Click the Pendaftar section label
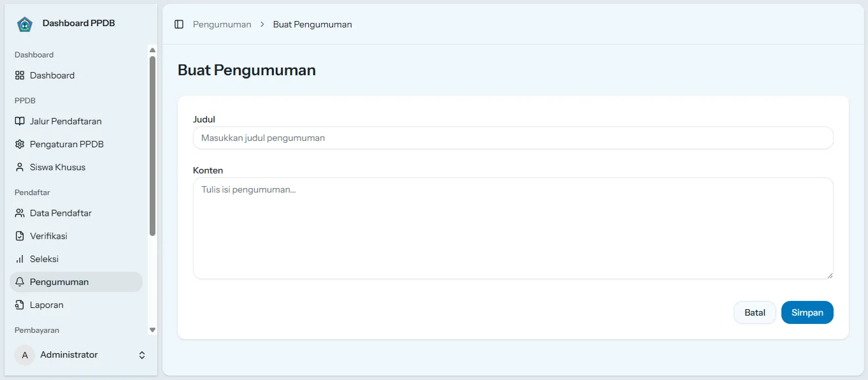Viewport: 868px width, 380px height. pyautogui.click(x=32, y=193)
